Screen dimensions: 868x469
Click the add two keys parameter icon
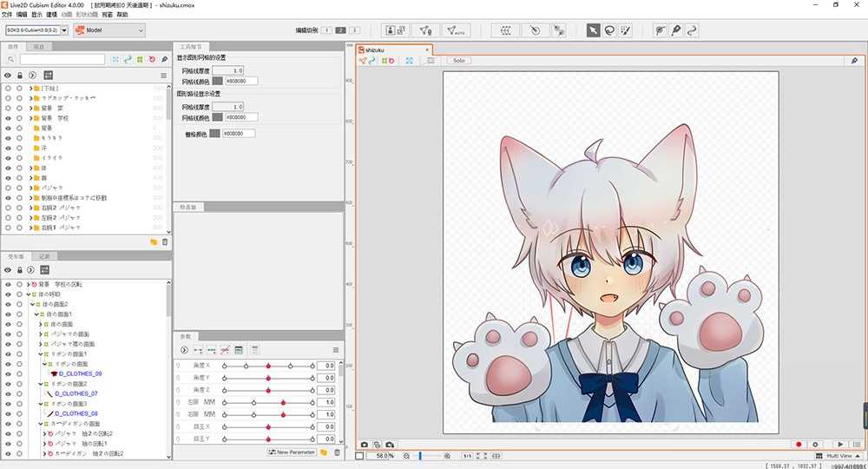point(198,350)
